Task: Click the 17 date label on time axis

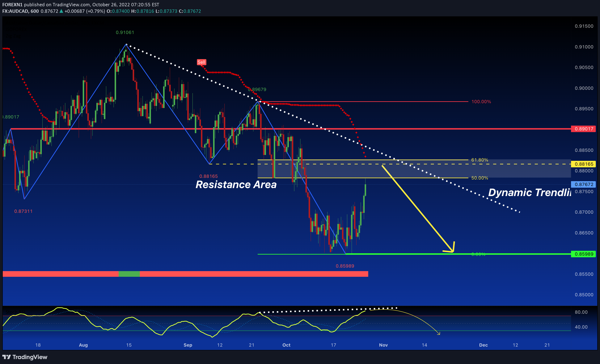Action: [x=333, y=345]
